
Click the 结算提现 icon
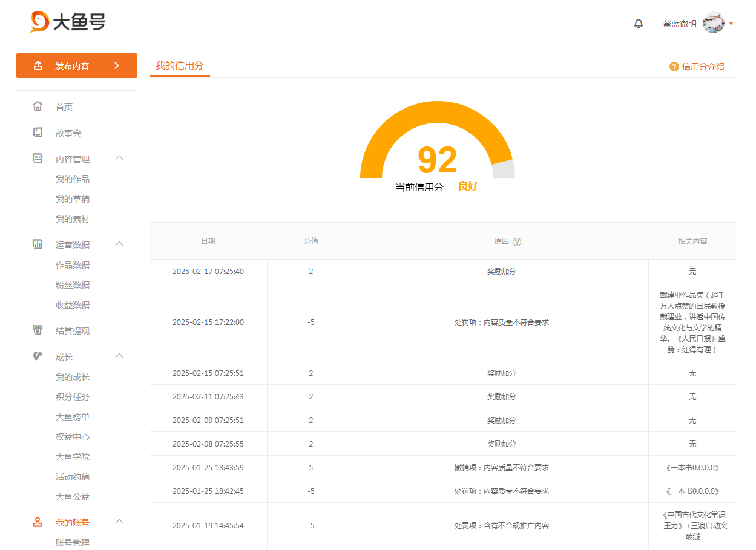pos(38,330)
